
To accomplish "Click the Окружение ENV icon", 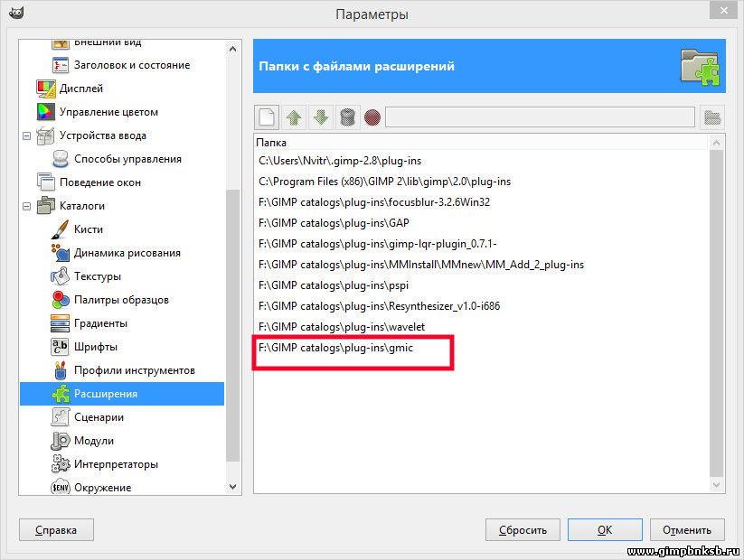I will 61,488.
